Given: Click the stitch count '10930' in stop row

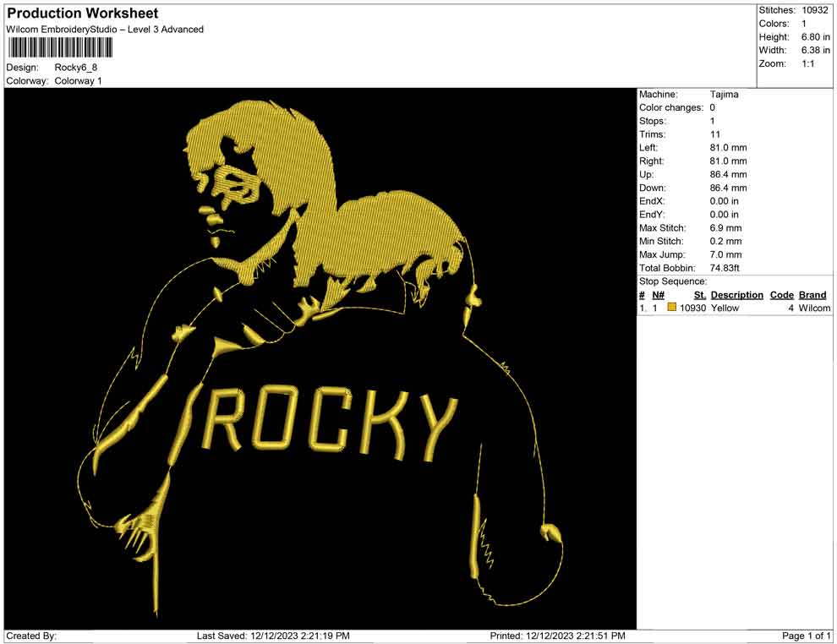Looking at the screenshot, I should tap(692, 308).
